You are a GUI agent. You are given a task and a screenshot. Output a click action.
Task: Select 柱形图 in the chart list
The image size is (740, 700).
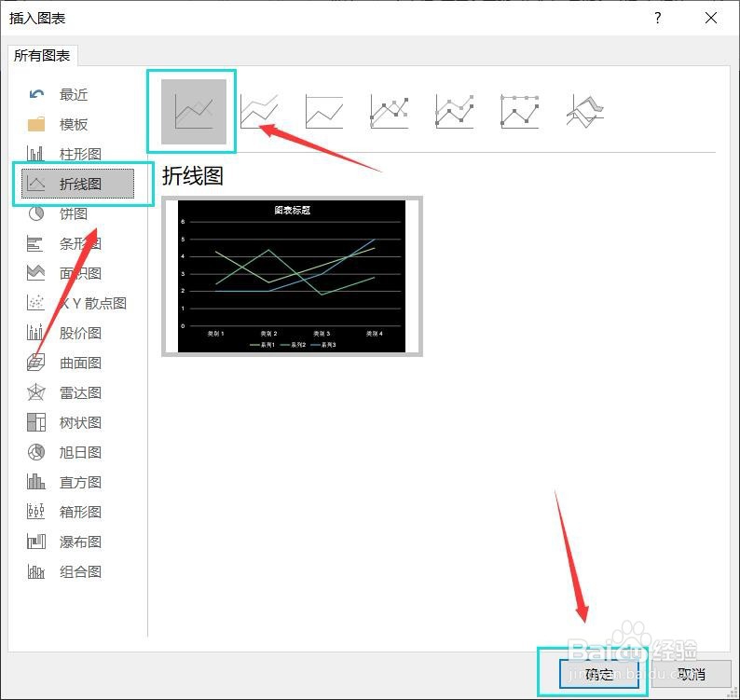[80, 154]
